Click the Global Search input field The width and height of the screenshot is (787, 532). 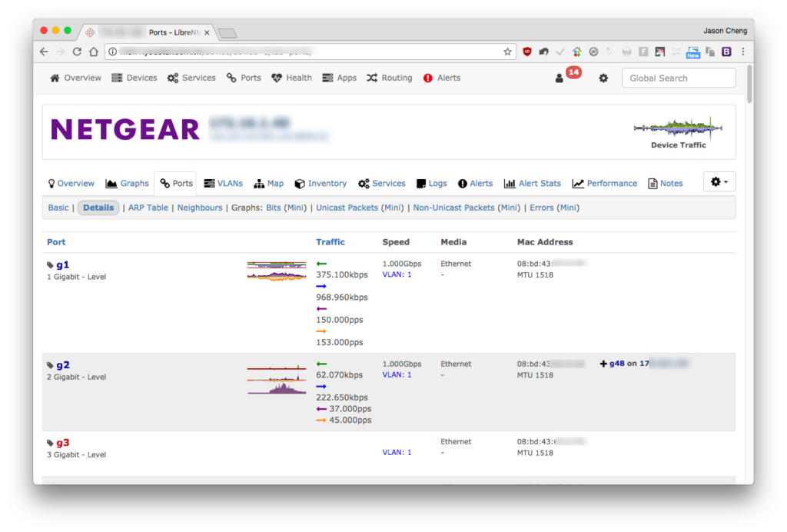click(679, 78)
